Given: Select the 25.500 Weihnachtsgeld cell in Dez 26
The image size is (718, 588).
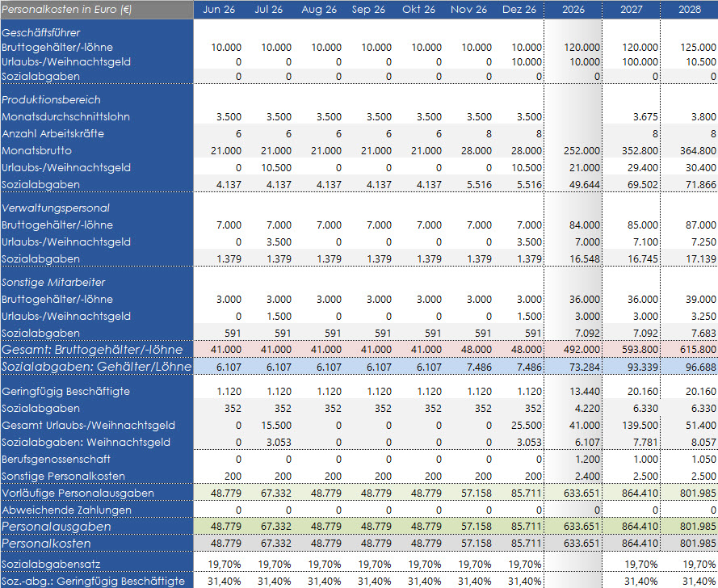Looking at the screenshot, I should [526, 426].
